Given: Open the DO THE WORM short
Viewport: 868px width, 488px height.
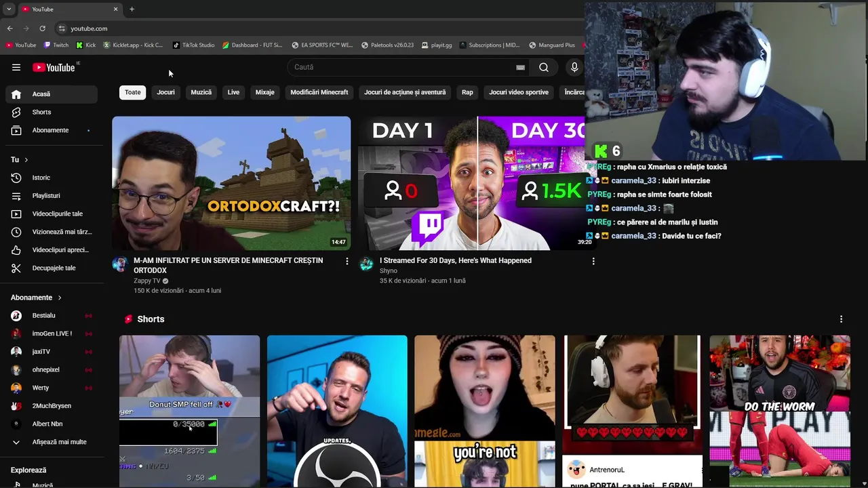Looking at the screenshot, I should pos(780,411).
